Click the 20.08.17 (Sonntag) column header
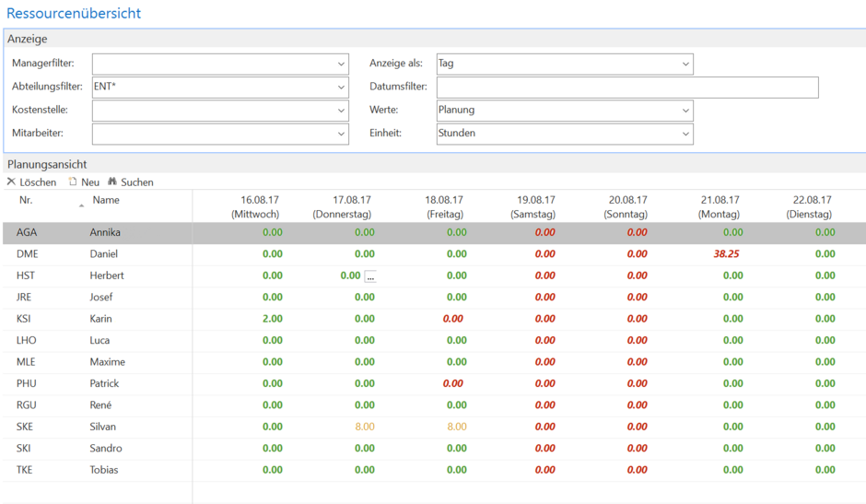The height and width of the screenshot is (504, 866). click(x=626, y=206)
